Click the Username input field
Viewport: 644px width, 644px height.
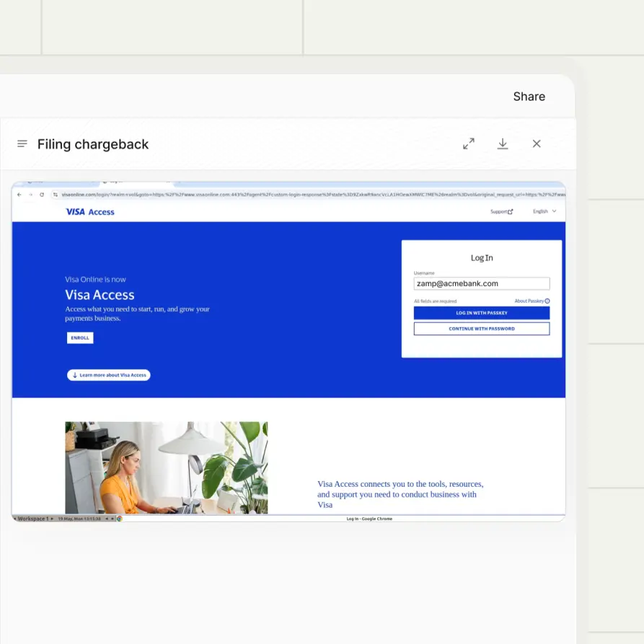pos(481,284)
